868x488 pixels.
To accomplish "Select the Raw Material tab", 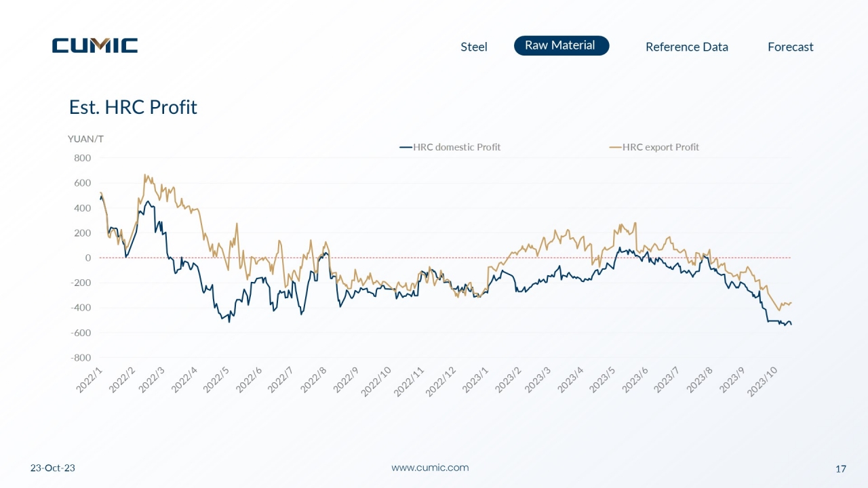I will 561,45.
